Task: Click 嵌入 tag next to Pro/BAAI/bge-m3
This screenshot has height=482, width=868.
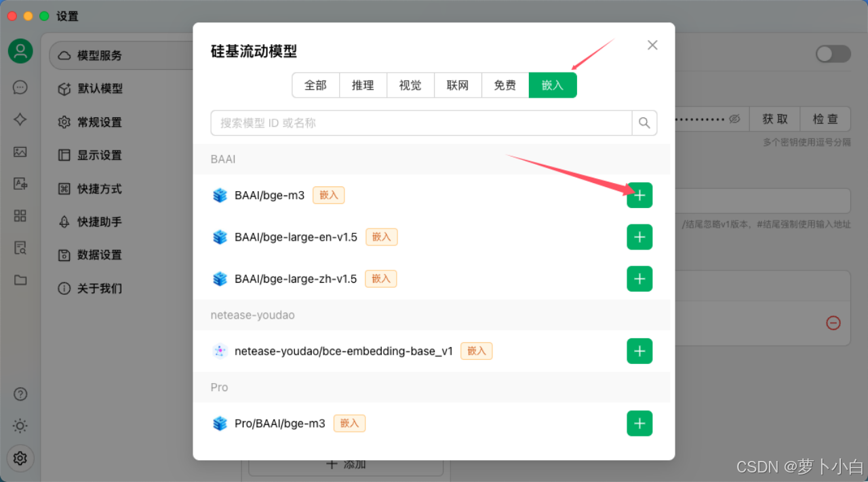Action: coord(349,424)
